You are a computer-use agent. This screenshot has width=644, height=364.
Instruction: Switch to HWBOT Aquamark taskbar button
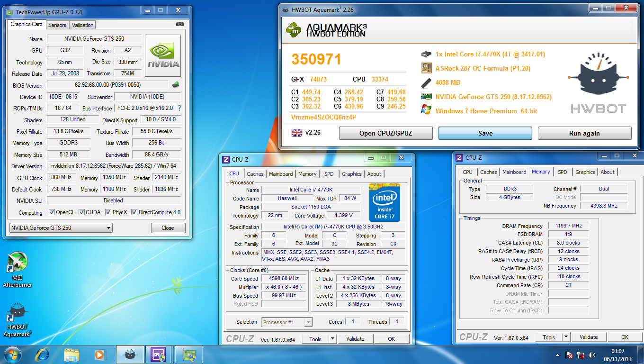pos(129,355)
